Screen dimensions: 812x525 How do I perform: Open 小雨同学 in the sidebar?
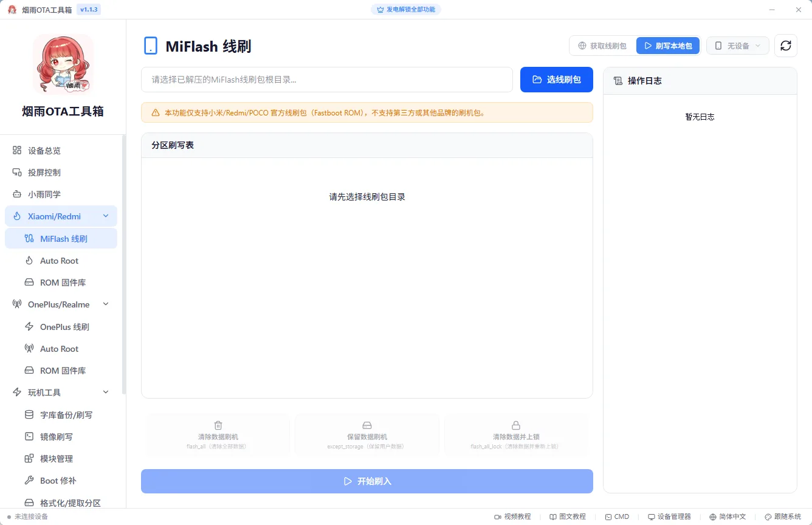pos(61,194)
